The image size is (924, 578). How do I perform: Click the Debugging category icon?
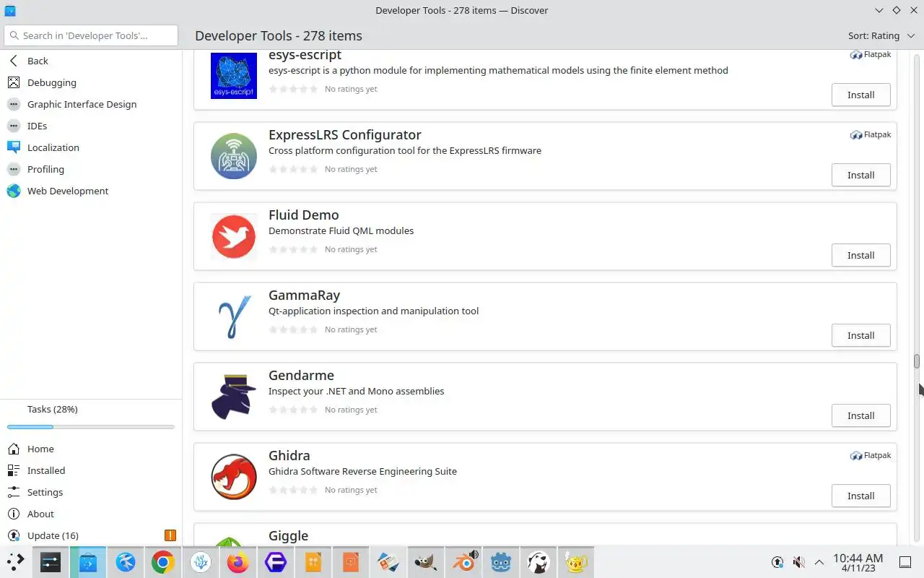point(14,82)
